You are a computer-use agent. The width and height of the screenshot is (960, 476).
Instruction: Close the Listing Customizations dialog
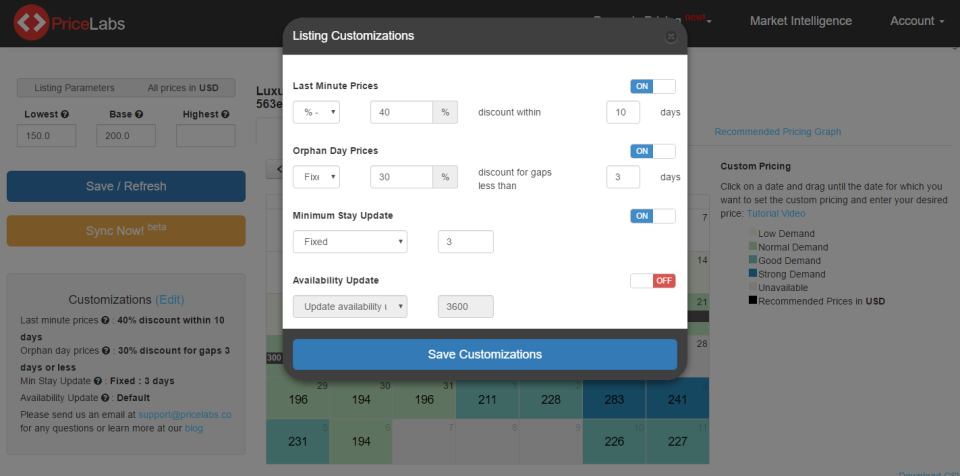pyautogui.click(x=671, y=37)
